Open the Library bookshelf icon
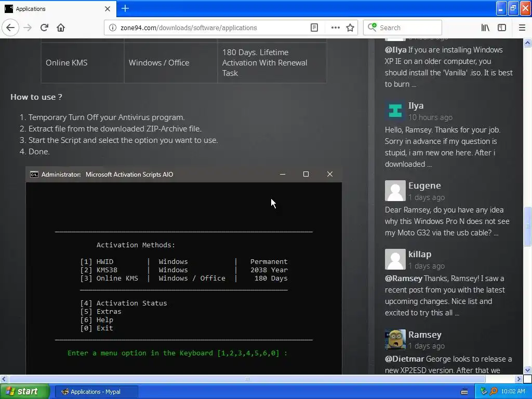Screen dimensions: 532x399 pyautogui.click(x=485, y=28)
